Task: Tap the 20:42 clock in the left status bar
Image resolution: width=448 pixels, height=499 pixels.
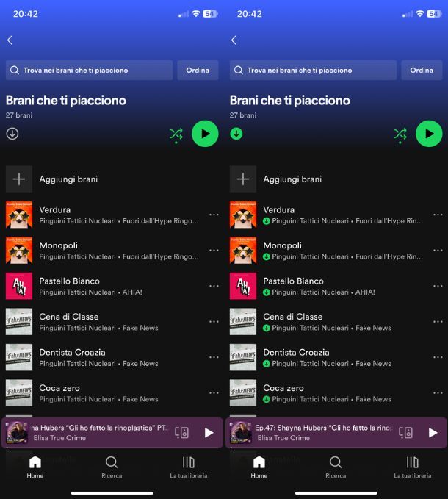Action: pos(26,14)
